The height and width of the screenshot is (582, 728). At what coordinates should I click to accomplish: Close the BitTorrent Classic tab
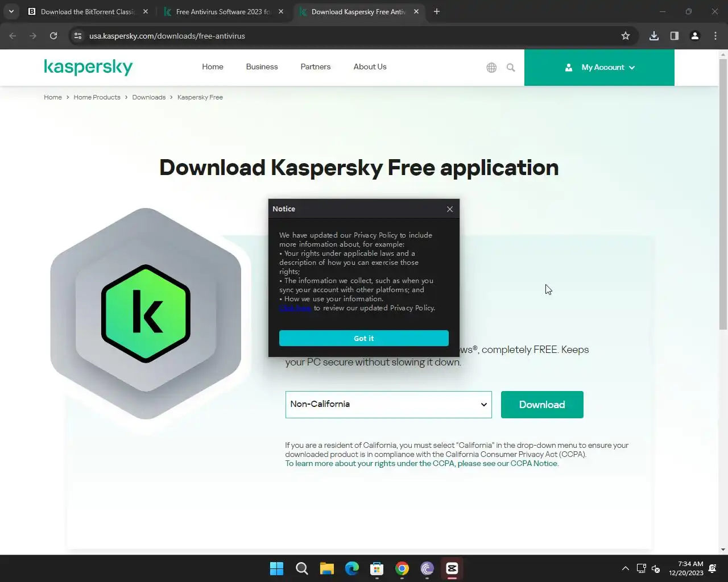pyautogui.click(x=146, y=11)
